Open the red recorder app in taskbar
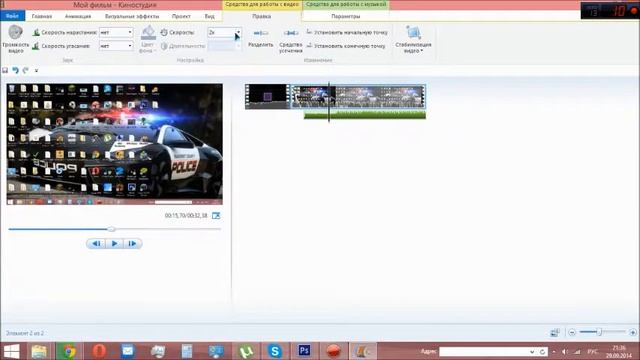This screenshot has height=360, width=640. click(333, 351)
